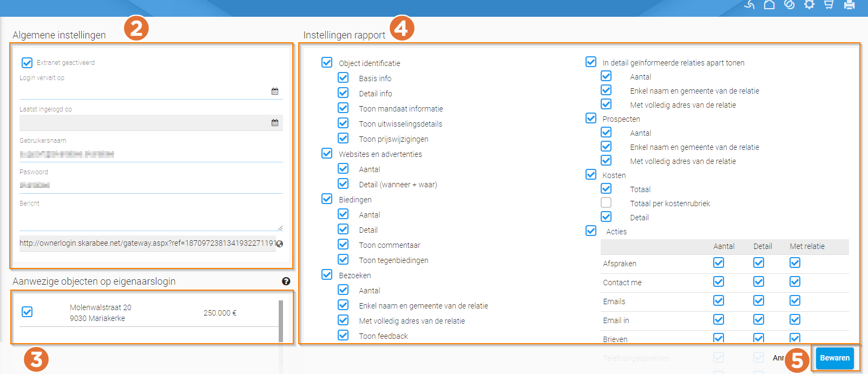868x374 pixels.
Task: Toggle Extranet geactiveerd checkbox
Action: pos(27,63)
